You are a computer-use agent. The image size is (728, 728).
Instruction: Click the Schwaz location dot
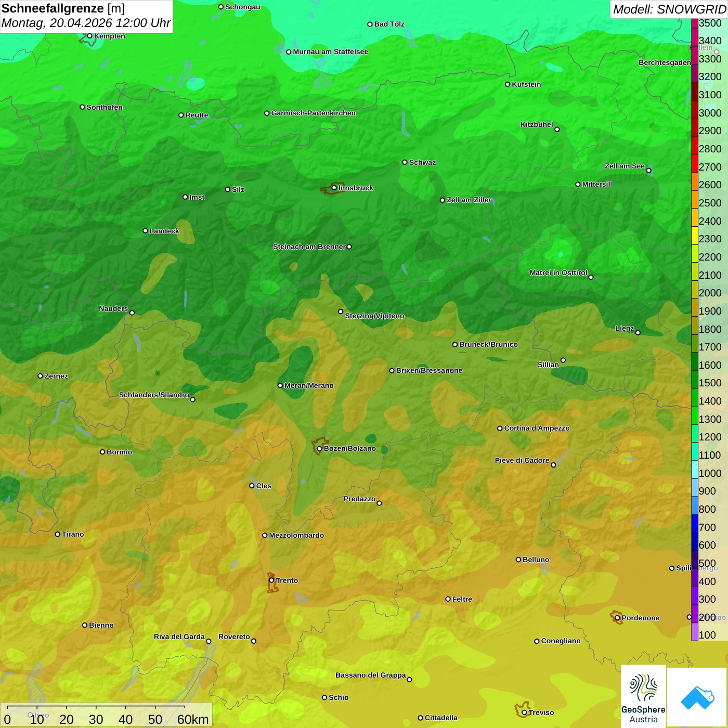click(405, 162)
